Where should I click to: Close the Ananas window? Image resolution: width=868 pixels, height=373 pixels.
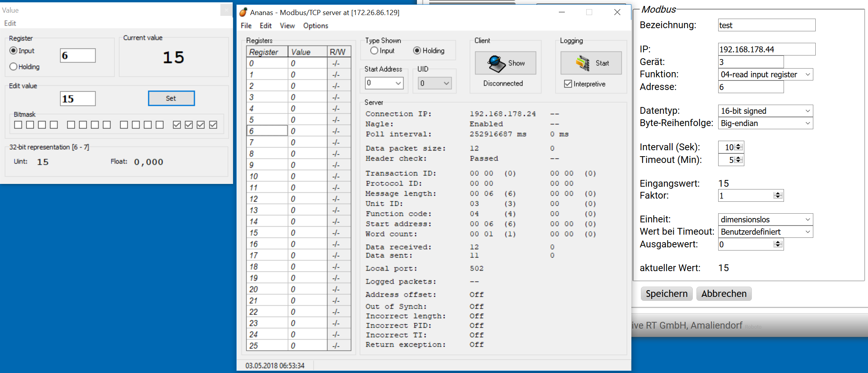pyautogui.click(x=617, y=12)
